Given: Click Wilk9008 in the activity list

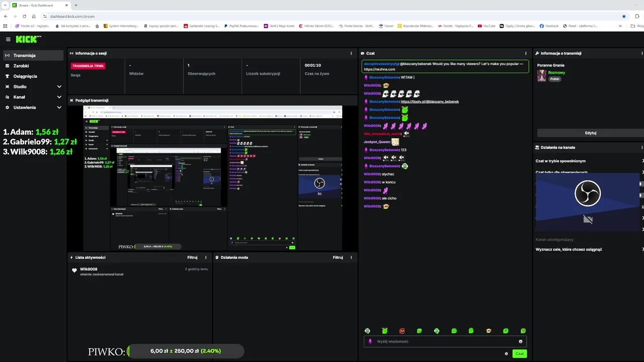Looking at the screenshot, I should [89, 269].
